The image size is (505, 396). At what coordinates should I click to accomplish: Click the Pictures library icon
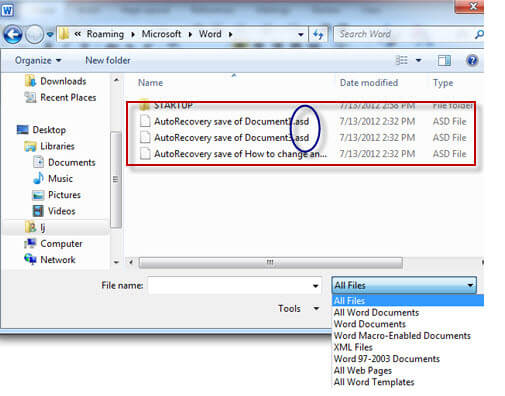[x=38, y=195]
